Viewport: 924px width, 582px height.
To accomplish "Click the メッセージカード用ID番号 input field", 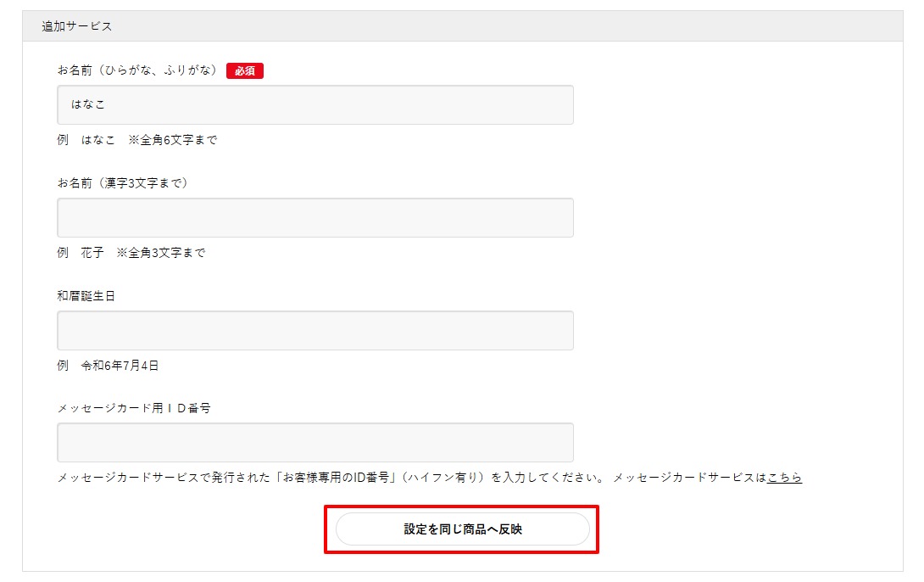I will point(314,442).
